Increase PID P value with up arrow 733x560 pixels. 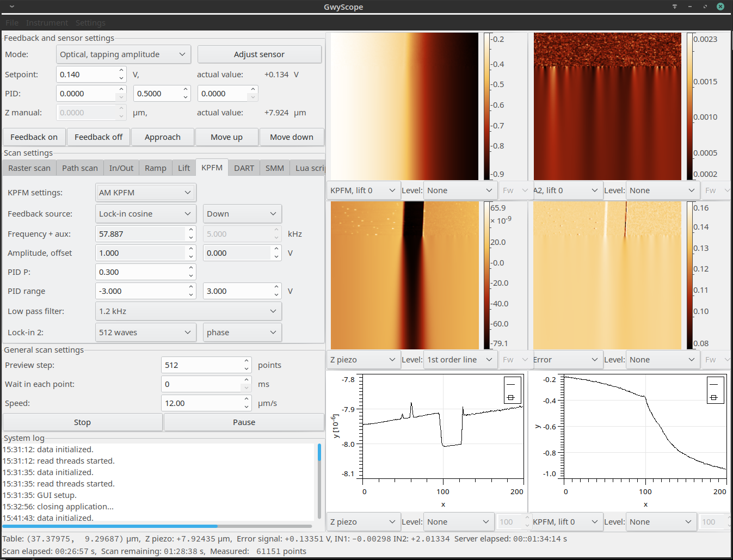[x=191, y=268]
